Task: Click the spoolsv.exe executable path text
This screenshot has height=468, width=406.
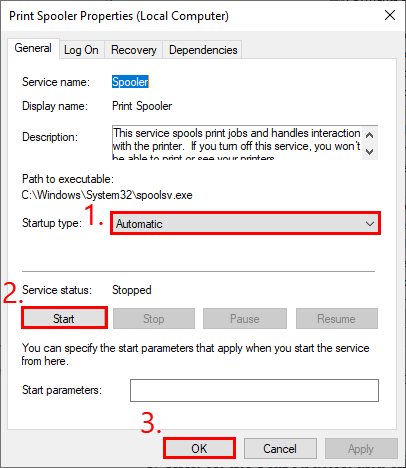Action: click(x=107, y=195)
